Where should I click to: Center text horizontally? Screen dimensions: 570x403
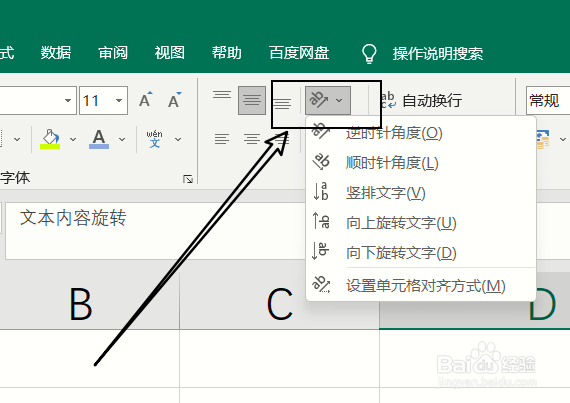click(252, 139)
